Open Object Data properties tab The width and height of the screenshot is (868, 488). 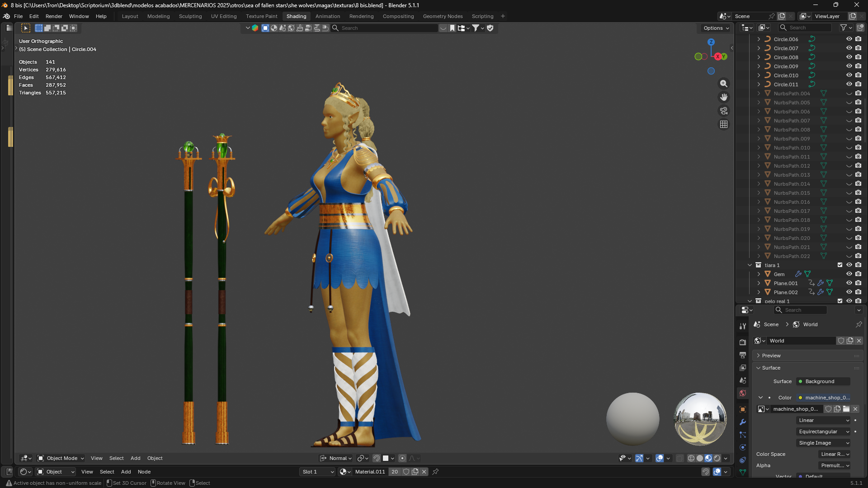743,472
